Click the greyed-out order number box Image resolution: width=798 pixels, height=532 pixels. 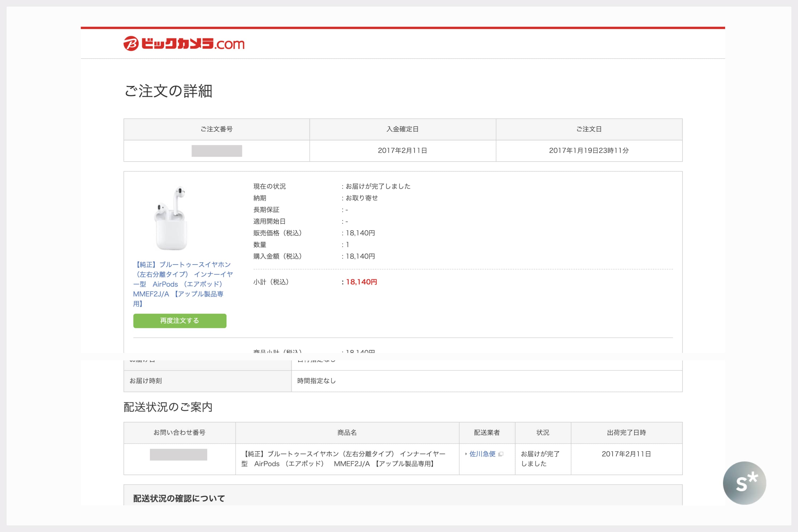217,151
